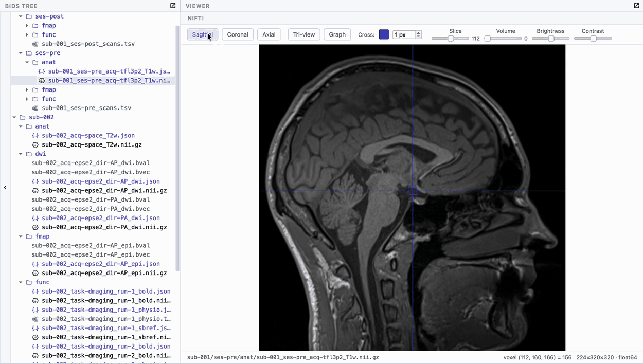Click the sub-002 folder icon
The image size is (643, 364).
(23, 117)
